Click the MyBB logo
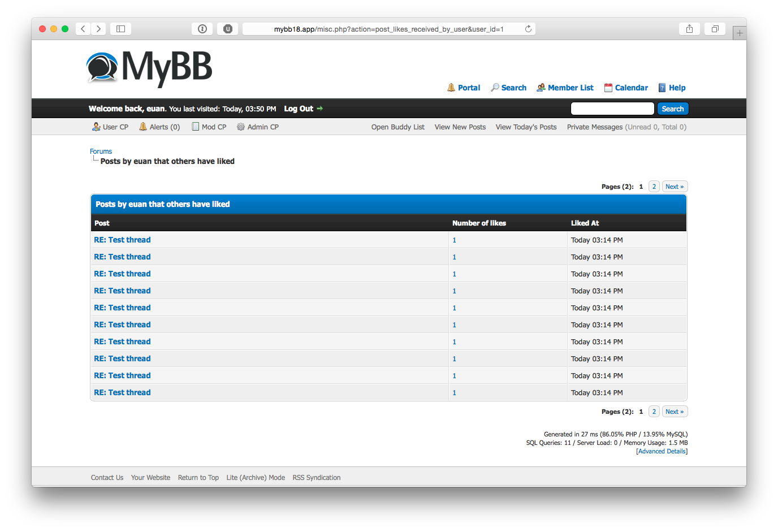This screenshot has height=532, width=778. (149, 68)
